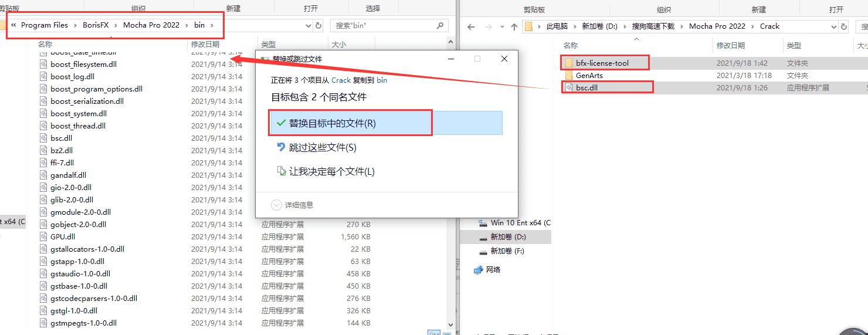Image resolution: width=868 pixels, height=335 pixels.
Task: Select gstapp-1.0-0.dll file
Action: tap(77, 262)
